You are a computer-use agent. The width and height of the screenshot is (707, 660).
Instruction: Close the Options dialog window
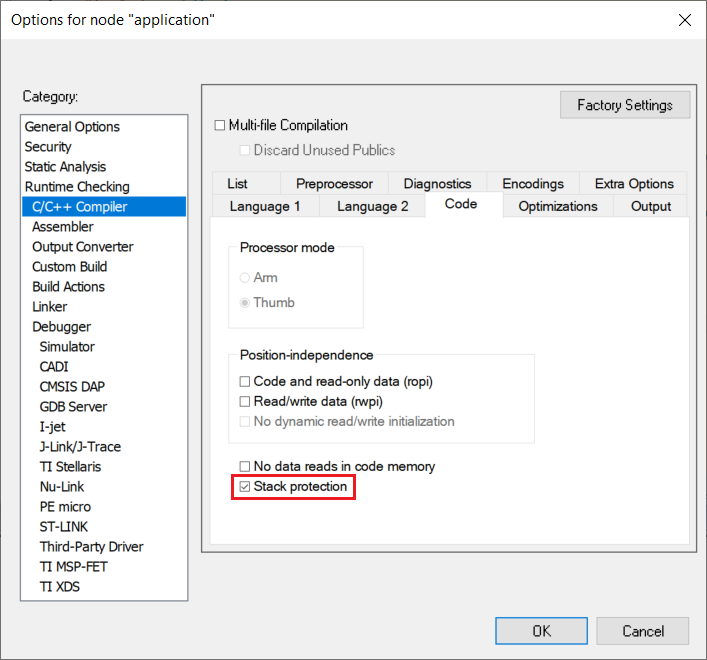click(684, 20)
